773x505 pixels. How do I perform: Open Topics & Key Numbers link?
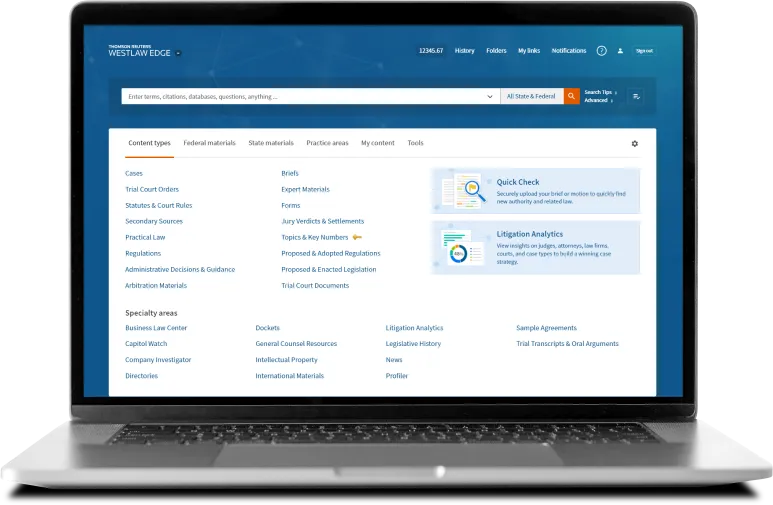click(x=315, y=237)
